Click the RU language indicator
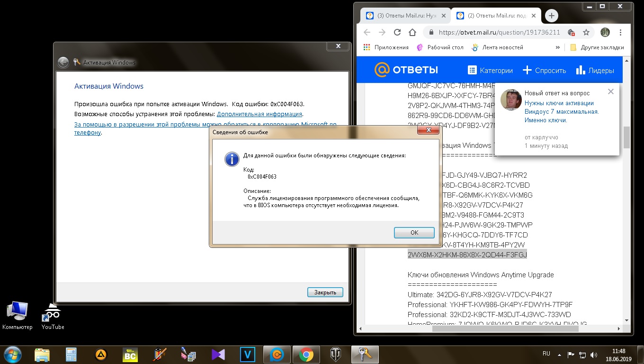The height and width of the screenshot is (364, 644). pos(546,354)
